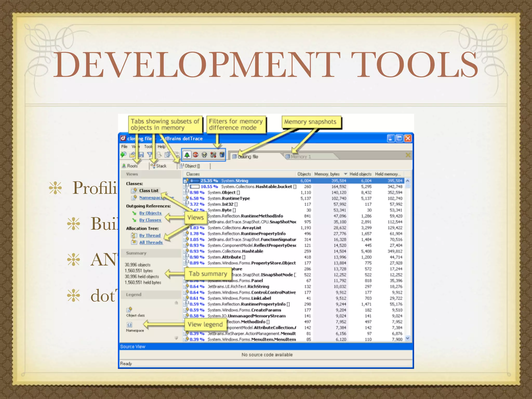Select the System.Windows.Forms.CreateParams row

[294, 310]
